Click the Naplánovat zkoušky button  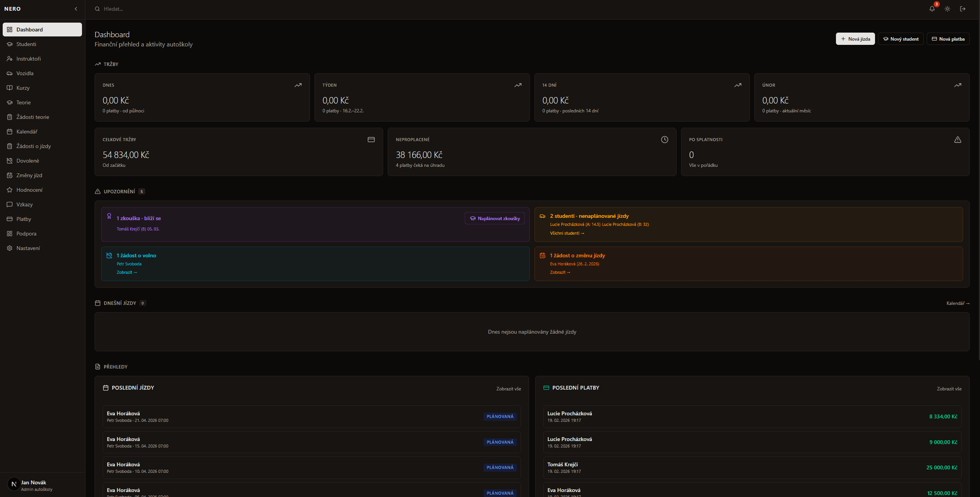tap(494, 218)
